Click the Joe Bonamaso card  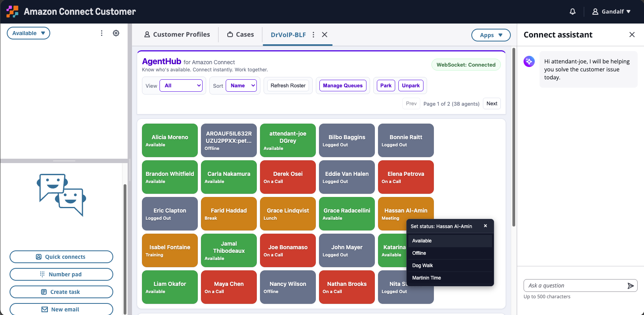click(x=288, y=250)
